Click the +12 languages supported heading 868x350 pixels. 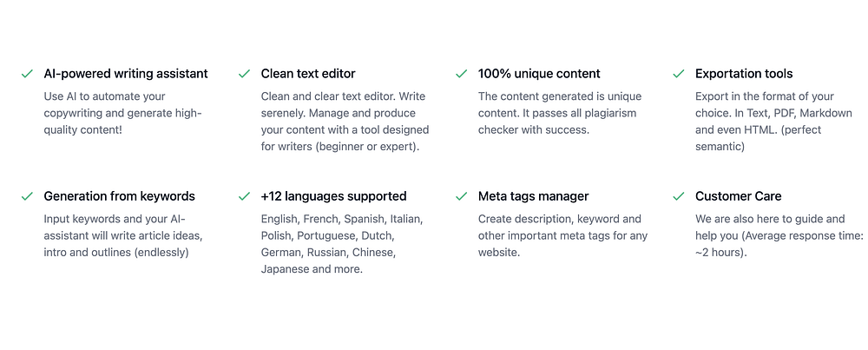334,196
